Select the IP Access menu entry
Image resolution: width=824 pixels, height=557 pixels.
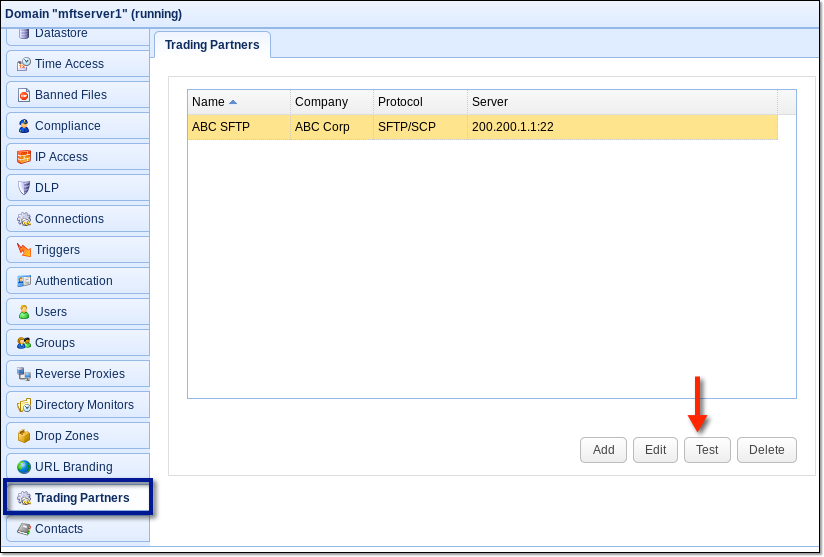(x=78, y=157)
